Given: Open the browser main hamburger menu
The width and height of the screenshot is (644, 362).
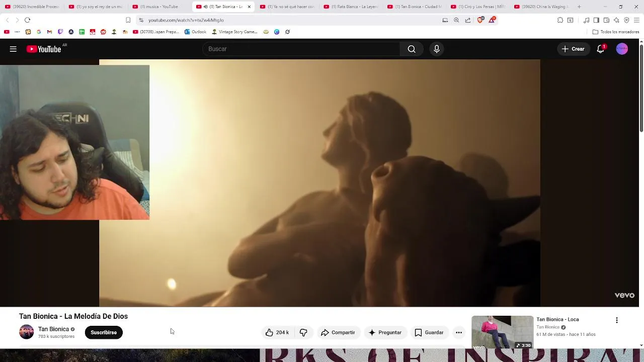Looking at the screenshot, I should [637, 20].
